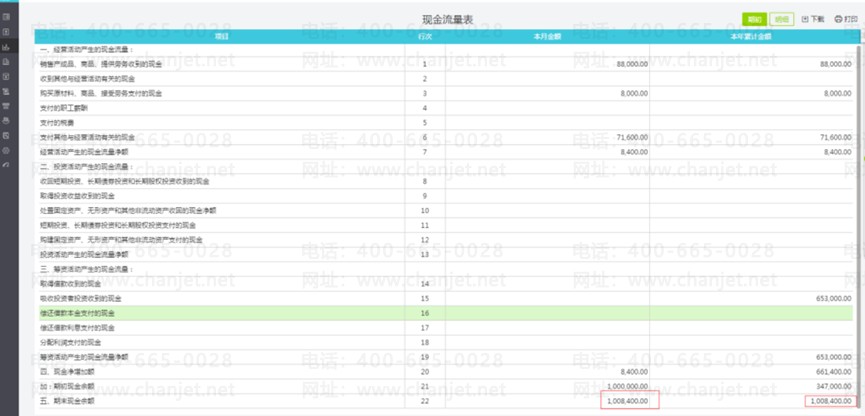Viewport: 865px width, 416px height.
Task: Click 347,000.00 year-to-date opening balance
Action: pos(834,386)
